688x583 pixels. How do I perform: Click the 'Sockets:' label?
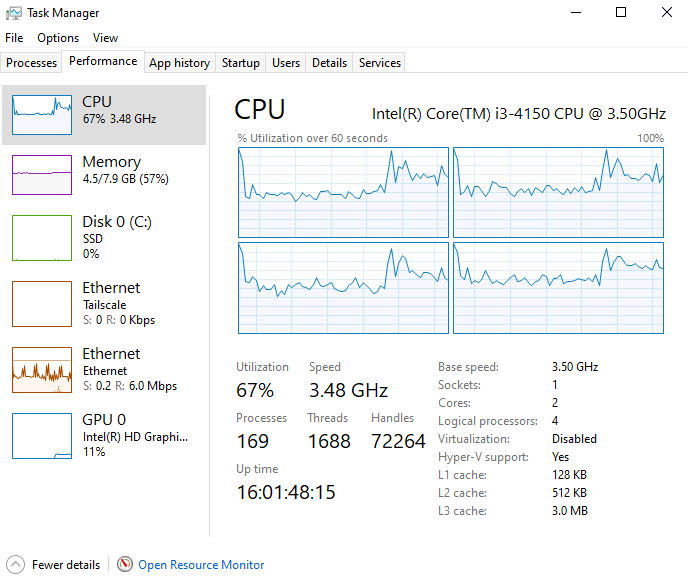459,385
